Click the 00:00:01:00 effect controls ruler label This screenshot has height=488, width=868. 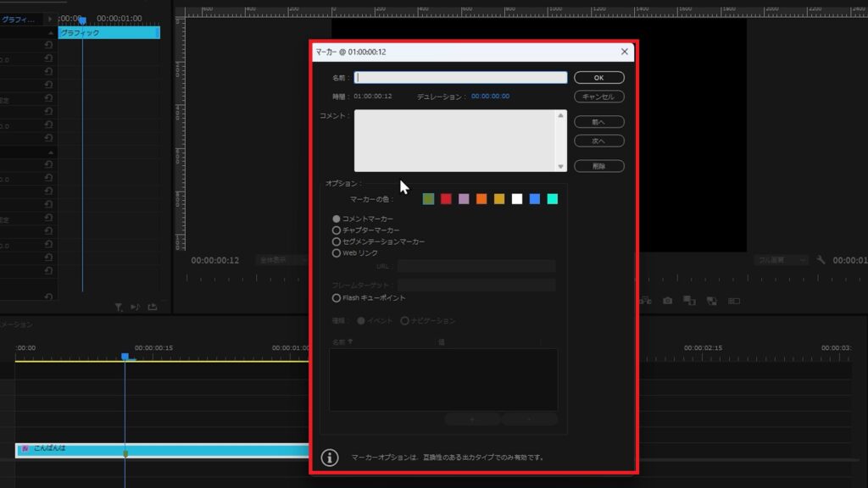pos(120,19)
